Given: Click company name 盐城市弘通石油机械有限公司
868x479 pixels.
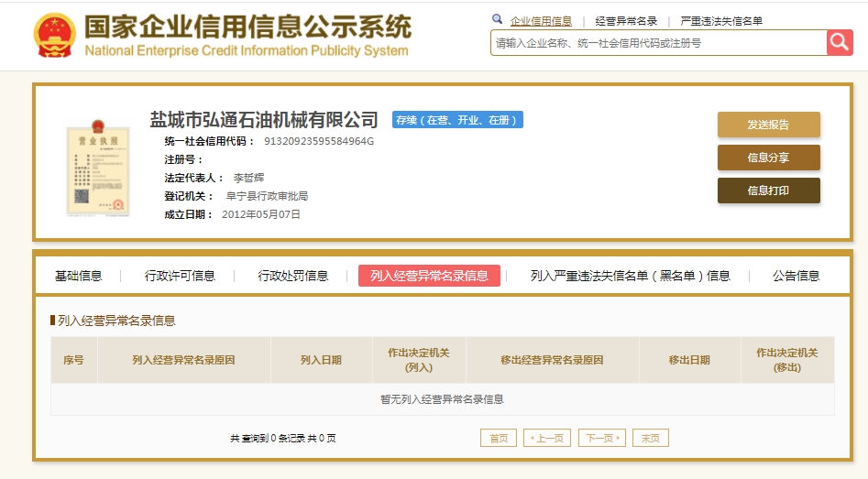Looking at the screenshot, I should point(263,119).
